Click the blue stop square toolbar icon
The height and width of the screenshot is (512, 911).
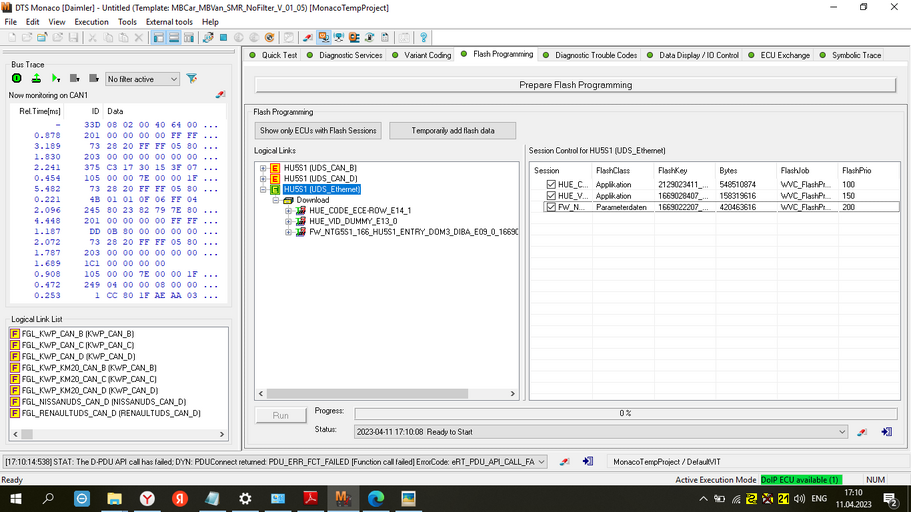tap(223, 38)
